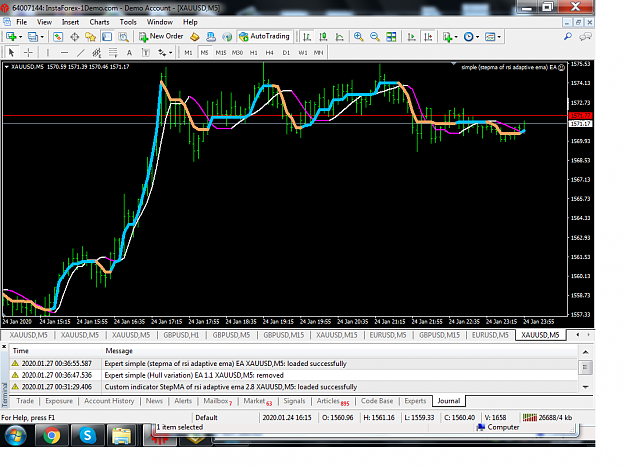This screenshot has width=625, height=469.
Task: Select the H4 timeframe
Action: pyautogui.click(x=270, y=53)
